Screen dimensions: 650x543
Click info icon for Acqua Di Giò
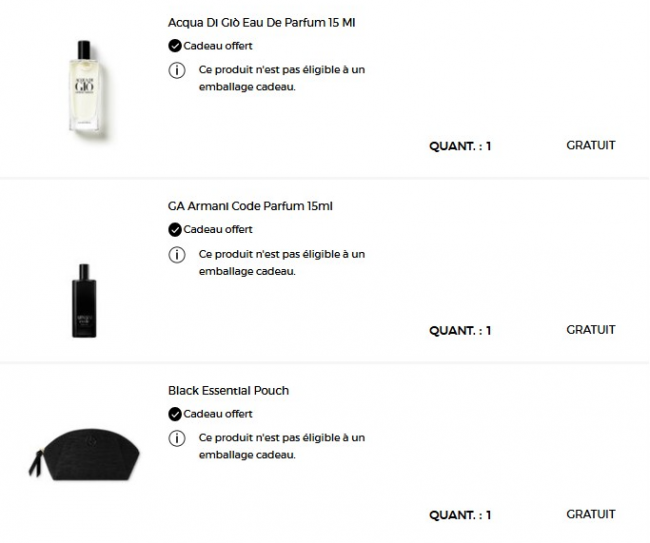(x=177, y=70)
